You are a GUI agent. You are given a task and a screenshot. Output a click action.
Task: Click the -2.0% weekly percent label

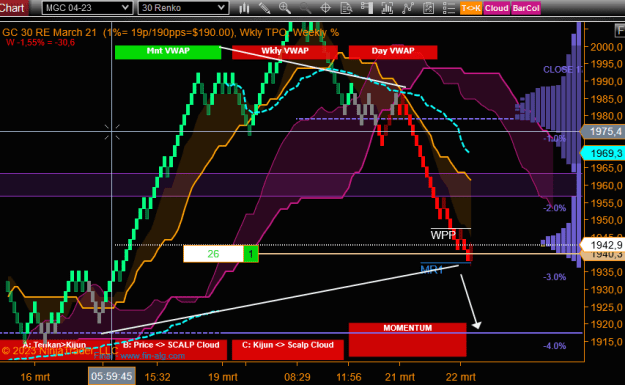point(554,208)
